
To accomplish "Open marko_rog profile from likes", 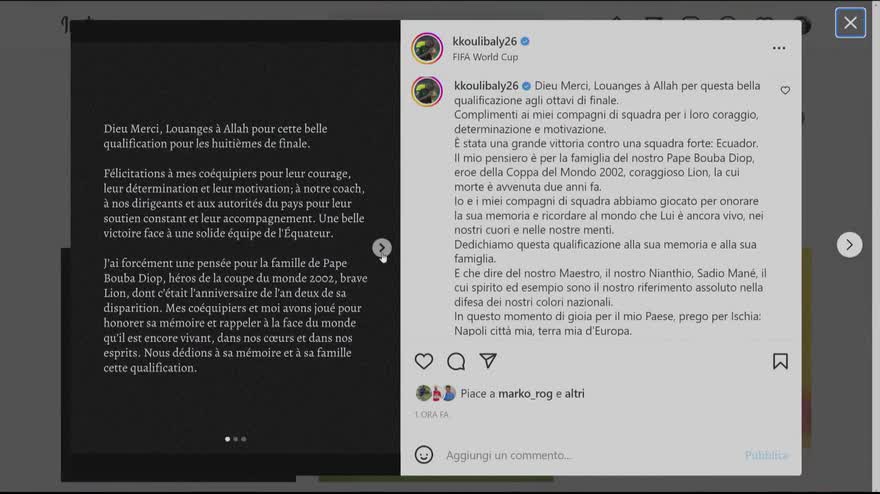I will (525, 394).
